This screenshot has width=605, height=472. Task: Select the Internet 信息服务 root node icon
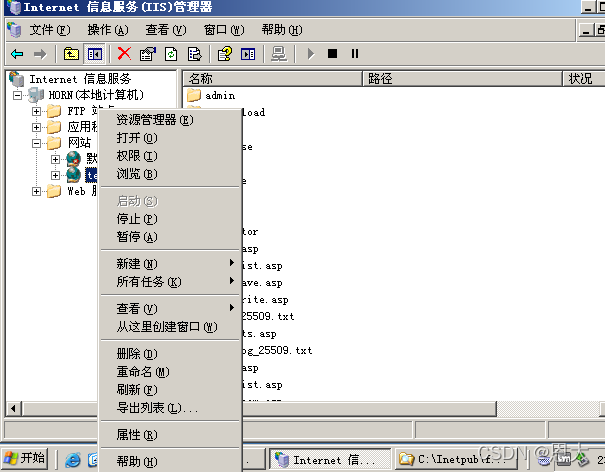coord(16,79)
